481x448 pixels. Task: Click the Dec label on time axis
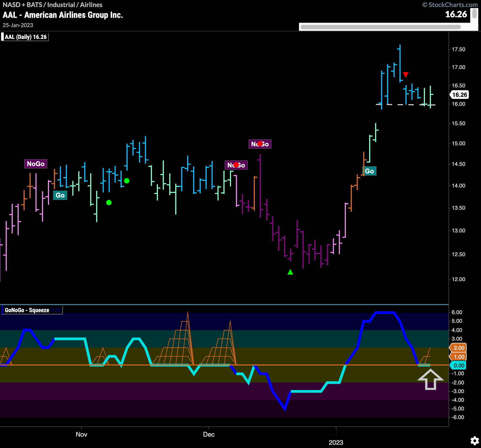point(209,434)
